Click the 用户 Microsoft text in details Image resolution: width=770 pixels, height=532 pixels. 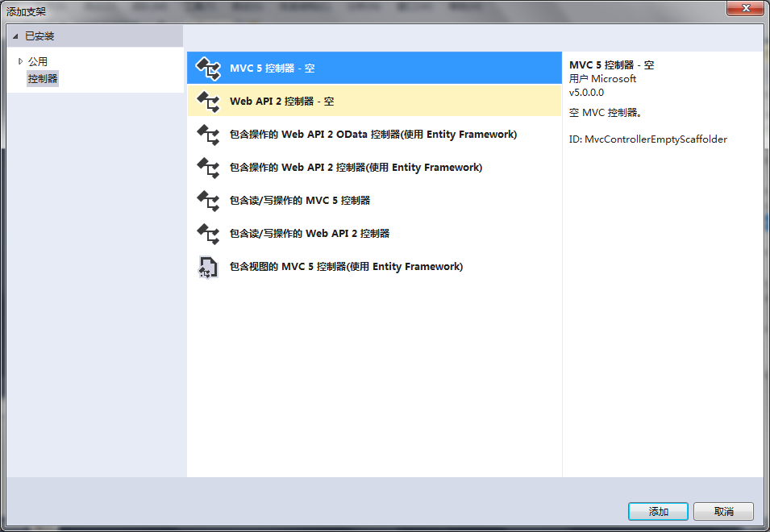[x=602, y=78]
